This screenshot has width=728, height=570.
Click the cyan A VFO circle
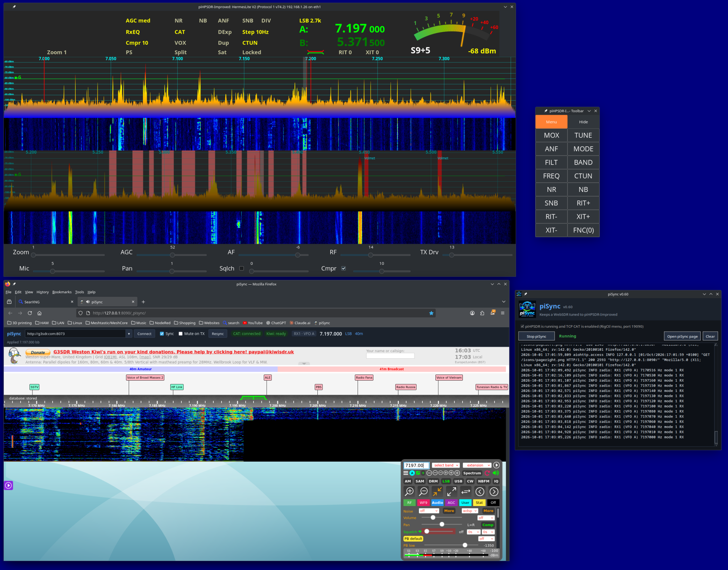pyautogui.click(x=412, y=473)
